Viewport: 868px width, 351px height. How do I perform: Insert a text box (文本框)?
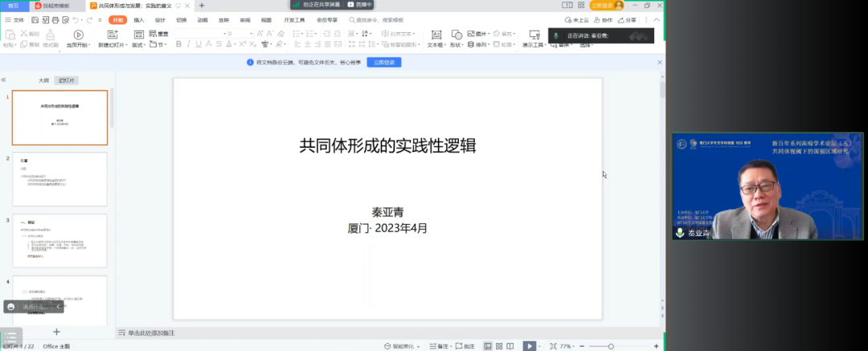436,39
